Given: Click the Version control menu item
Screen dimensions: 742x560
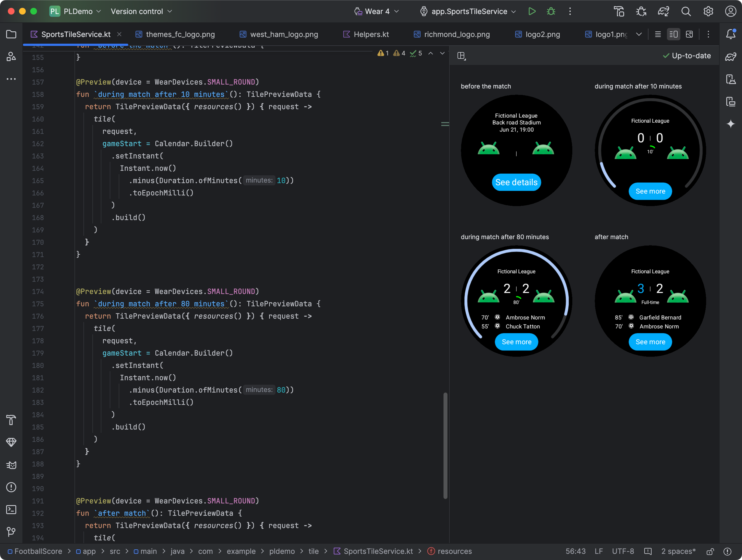Looking at the screenshot, I should click(x=143, y=11).
